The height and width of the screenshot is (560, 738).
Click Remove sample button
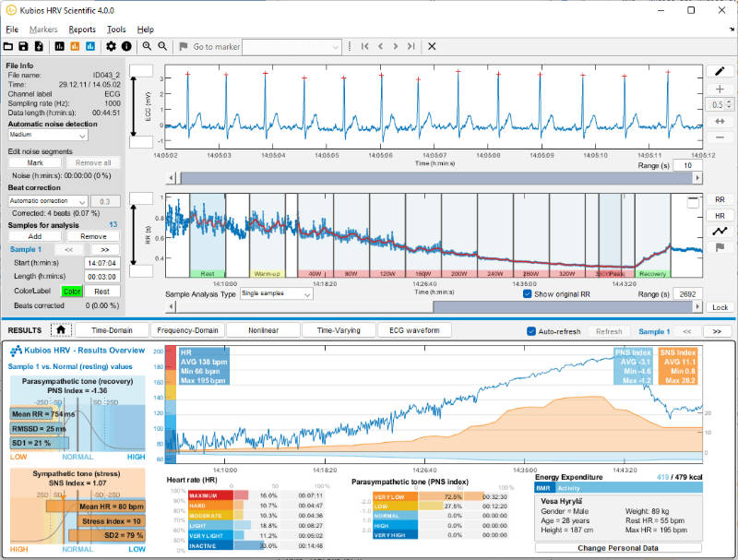coord(93,236)
